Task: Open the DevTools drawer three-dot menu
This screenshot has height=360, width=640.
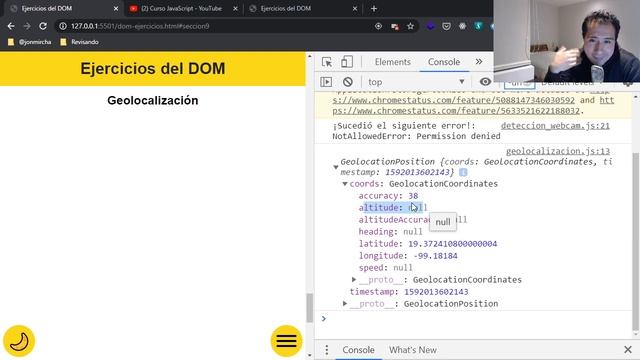Action: pos(327,350)
